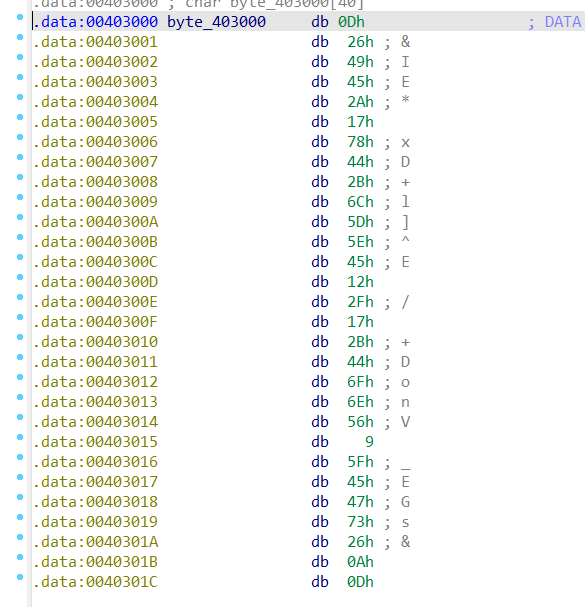
Task: Select address .data:00403010
Action: pos(95,342)
